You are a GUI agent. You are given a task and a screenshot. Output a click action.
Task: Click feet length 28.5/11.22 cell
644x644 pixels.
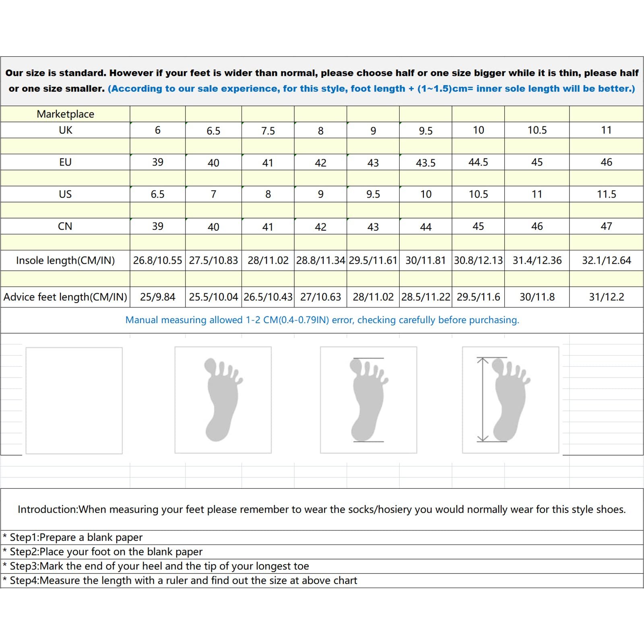click(426, 297)
